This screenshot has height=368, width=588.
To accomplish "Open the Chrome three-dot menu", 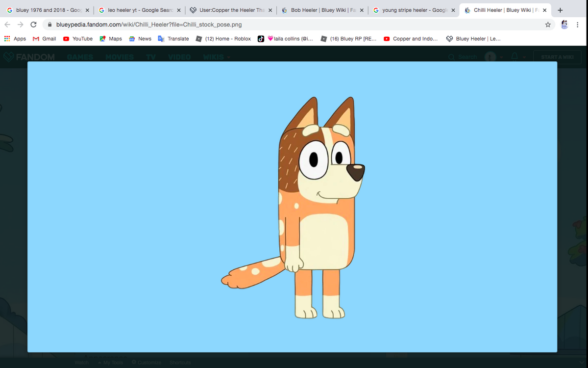I will pyautogui.click(x=578, y=25).
